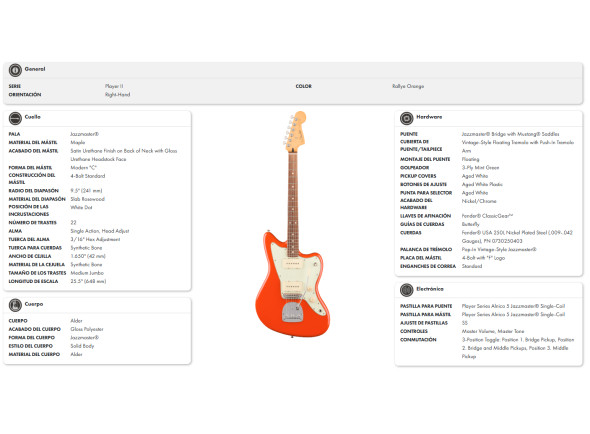Click the Hardware section icon
The height and width of the screenshot is (434, 590).
[x=406, y=118]
